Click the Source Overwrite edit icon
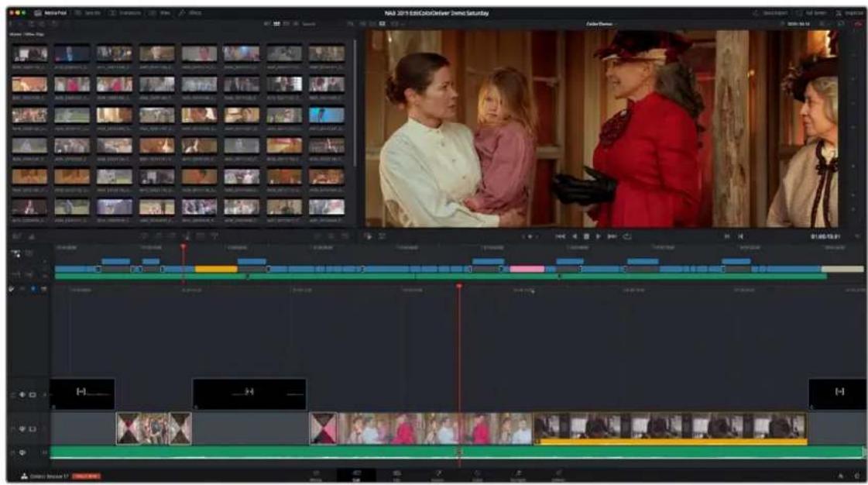The height and width of the screenshot is (485, 868). [214, 236]
